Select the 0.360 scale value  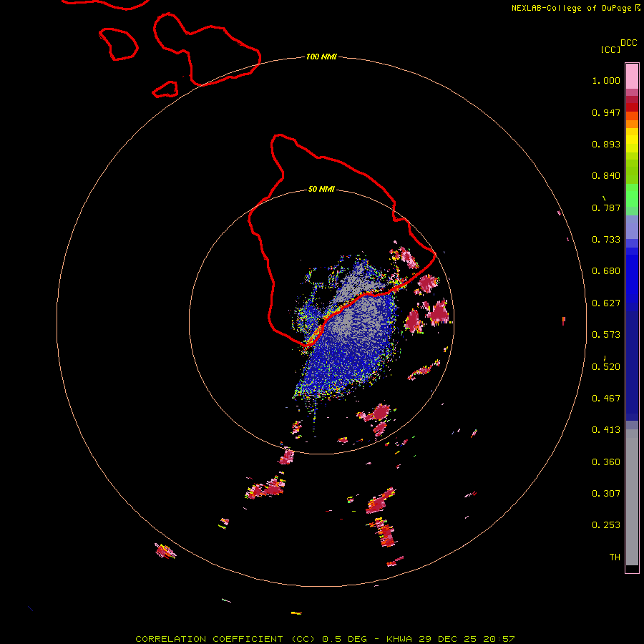[606, 462]
